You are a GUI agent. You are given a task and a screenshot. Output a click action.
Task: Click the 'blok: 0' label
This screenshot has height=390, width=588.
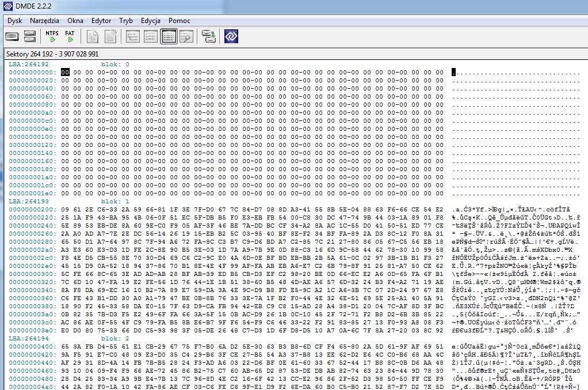click(115, 64)
